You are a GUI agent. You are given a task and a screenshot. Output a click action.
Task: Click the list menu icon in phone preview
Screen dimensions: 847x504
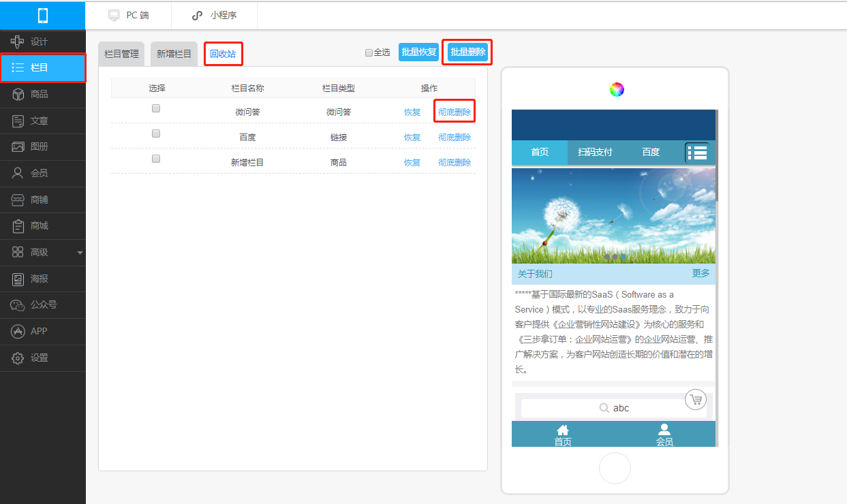click(x=696, y=153)
